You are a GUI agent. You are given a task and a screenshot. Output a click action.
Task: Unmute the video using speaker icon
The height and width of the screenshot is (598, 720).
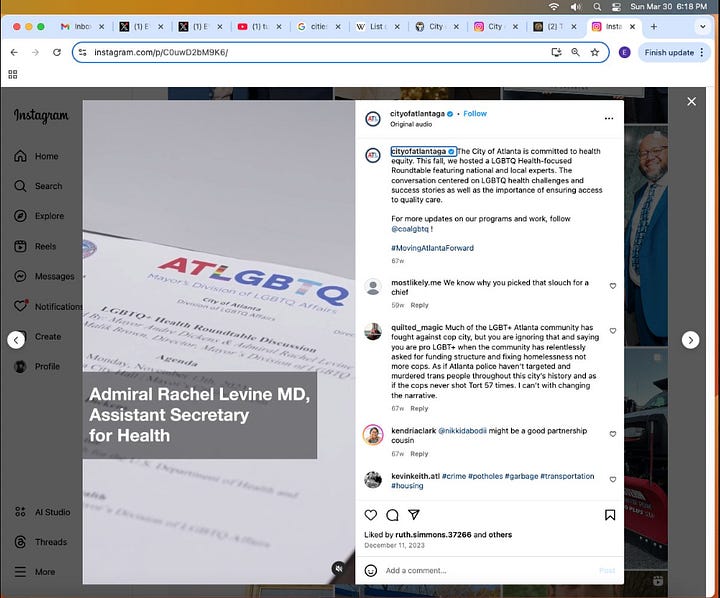coord(338,568)
